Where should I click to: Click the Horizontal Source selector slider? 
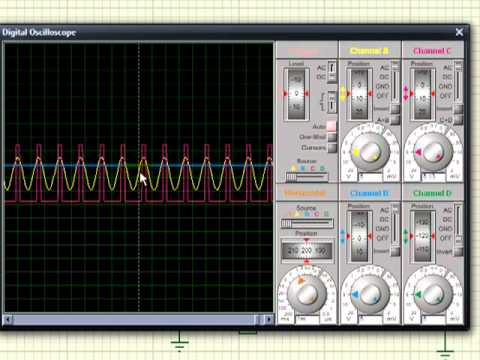tap(307, 223)
